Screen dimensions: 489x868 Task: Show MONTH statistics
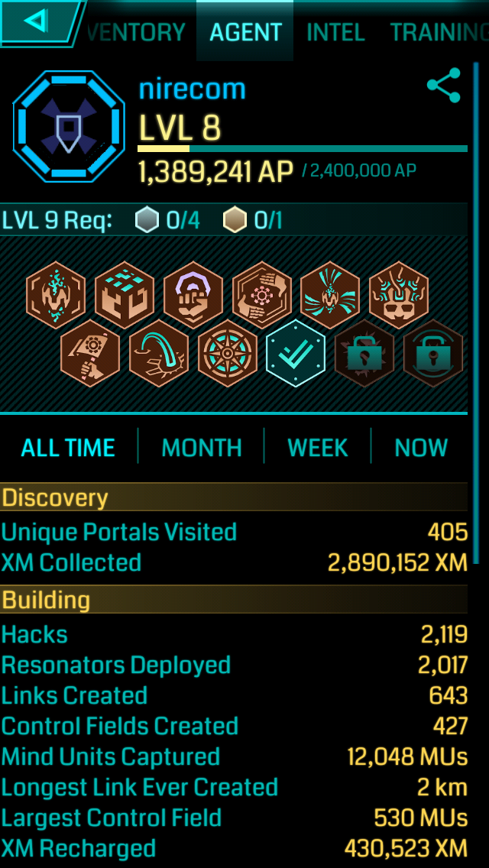point(202,447)
